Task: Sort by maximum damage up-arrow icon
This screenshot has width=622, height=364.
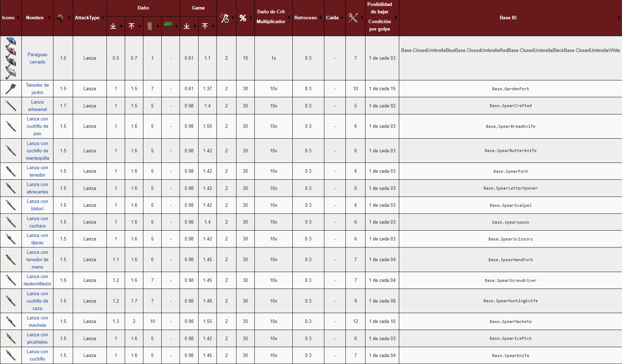Action: pyautogui.click(x=131, y=26)
